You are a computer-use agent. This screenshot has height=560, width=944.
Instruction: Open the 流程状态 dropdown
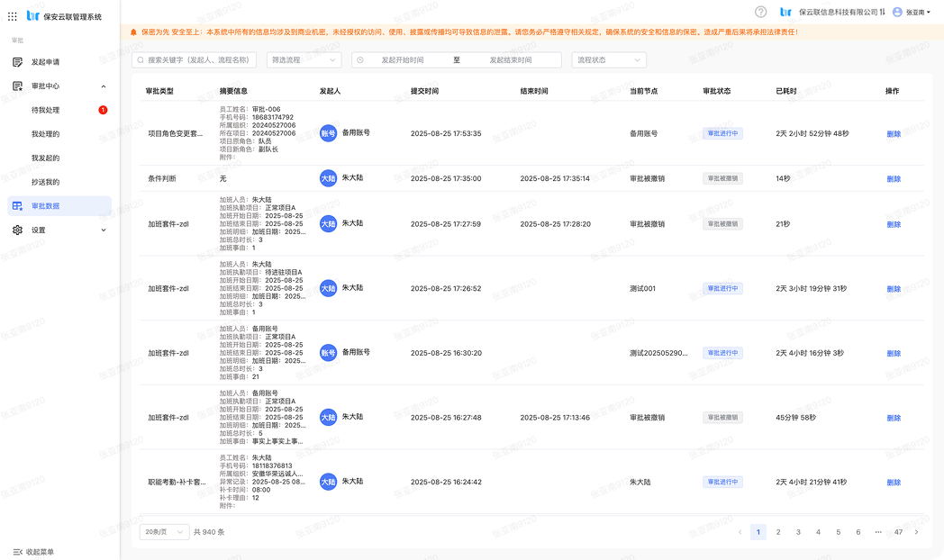point(608,60)
